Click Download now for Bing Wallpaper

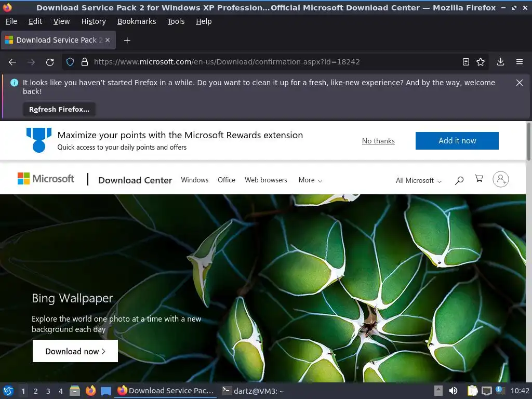[x=75, y=351]
